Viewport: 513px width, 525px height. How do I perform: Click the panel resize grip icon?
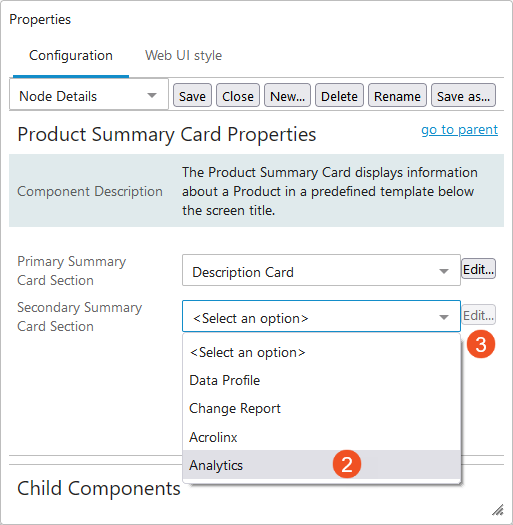(498, 510)
